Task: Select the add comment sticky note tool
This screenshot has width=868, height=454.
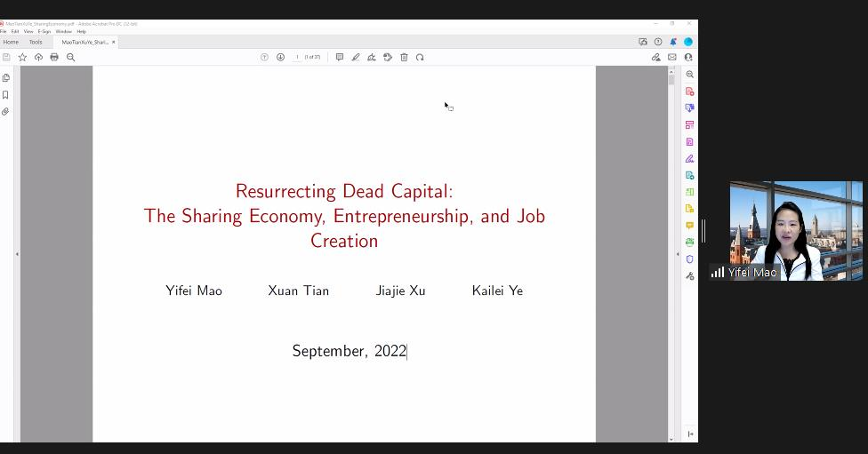Action: pos(339,57)
